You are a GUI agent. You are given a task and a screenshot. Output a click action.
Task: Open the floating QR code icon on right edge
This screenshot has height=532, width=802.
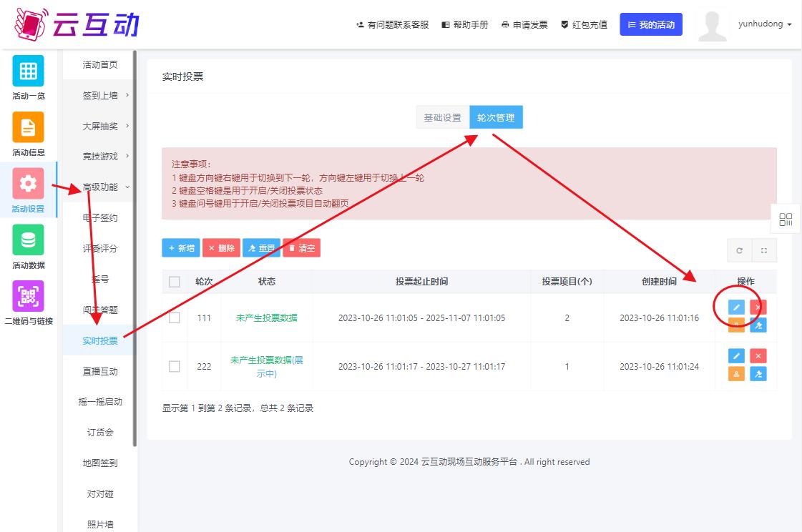pos(786,220)
